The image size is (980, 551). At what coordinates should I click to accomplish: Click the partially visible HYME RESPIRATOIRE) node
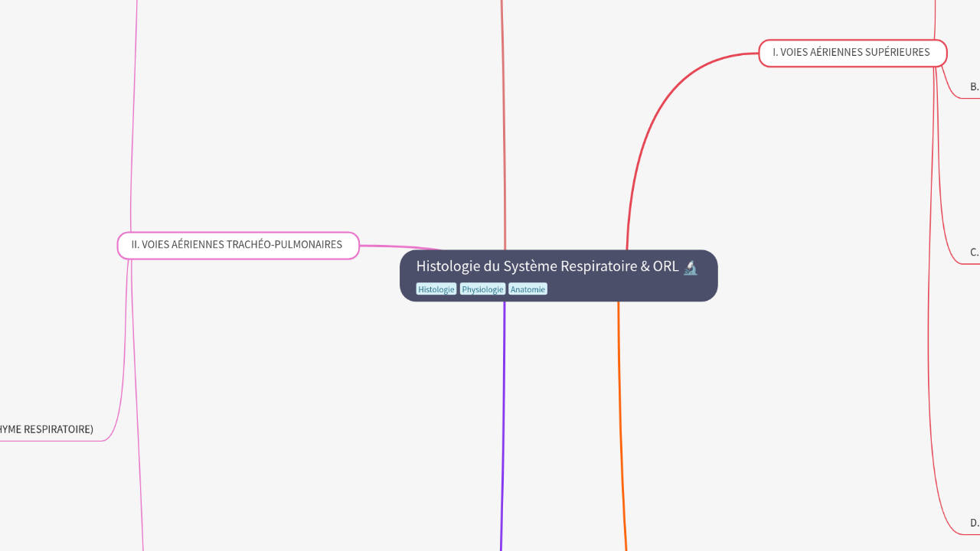tap(46, 429)
